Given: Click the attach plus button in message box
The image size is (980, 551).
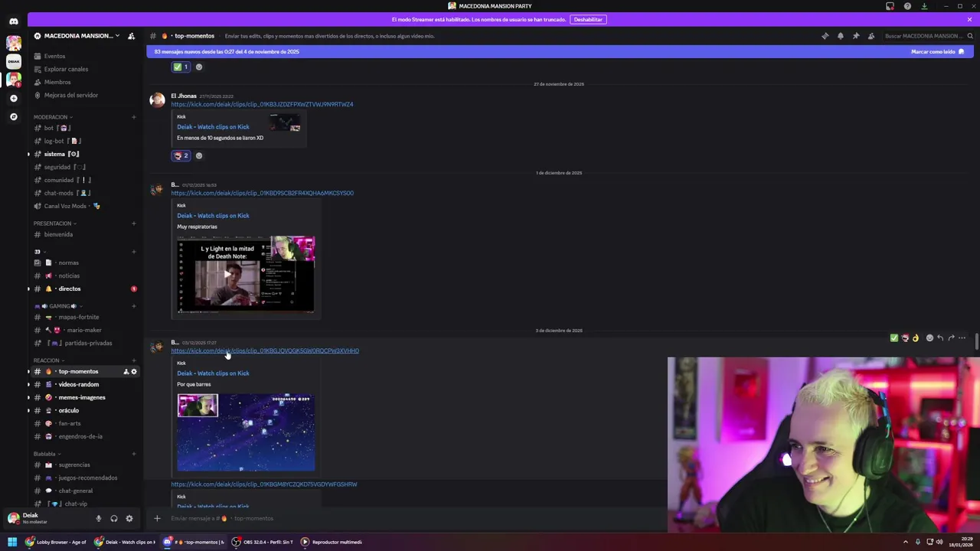Looking at the screenshot, I should 157,518.
